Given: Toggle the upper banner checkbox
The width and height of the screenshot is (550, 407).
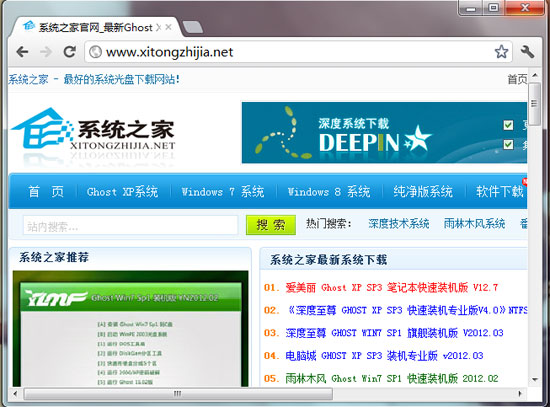Looking at the screenshot, I should click(508, 125).
